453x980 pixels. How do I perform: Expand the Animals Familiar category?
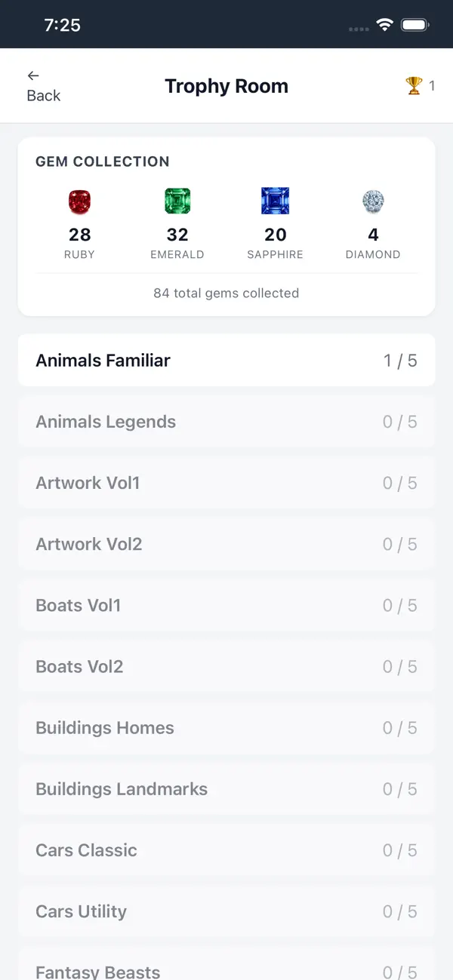click(x=226, y=361)
